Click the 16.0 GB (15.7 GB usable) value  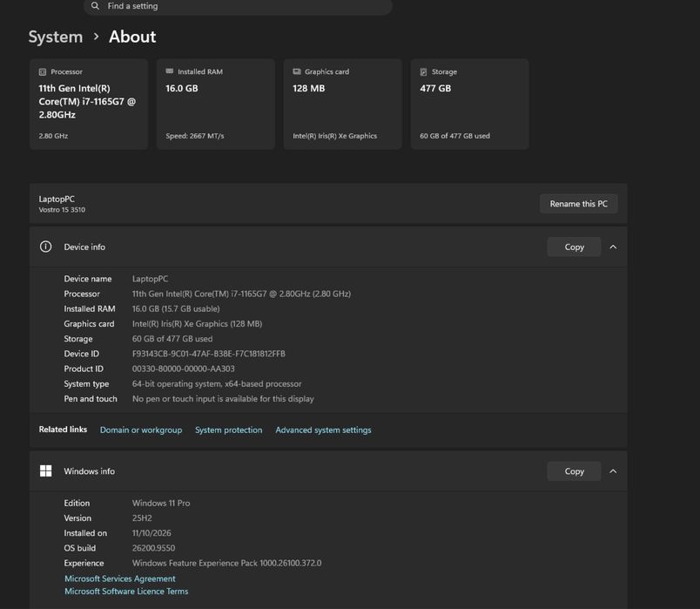(176, 308)
